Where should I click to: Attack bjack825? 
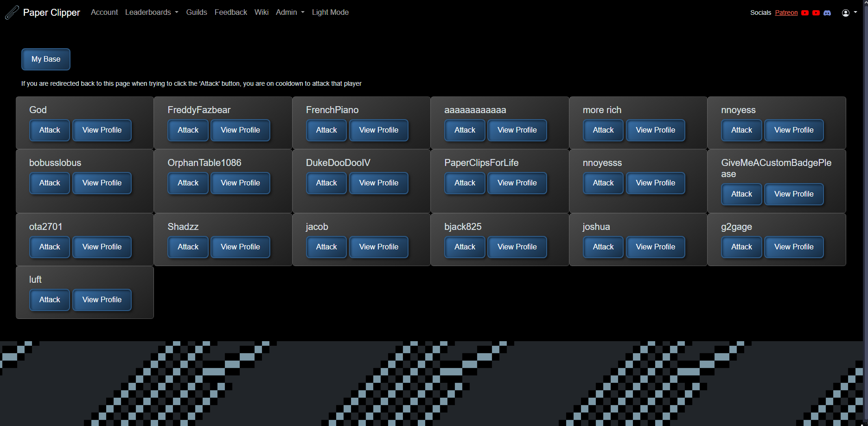tap(465, 247)
